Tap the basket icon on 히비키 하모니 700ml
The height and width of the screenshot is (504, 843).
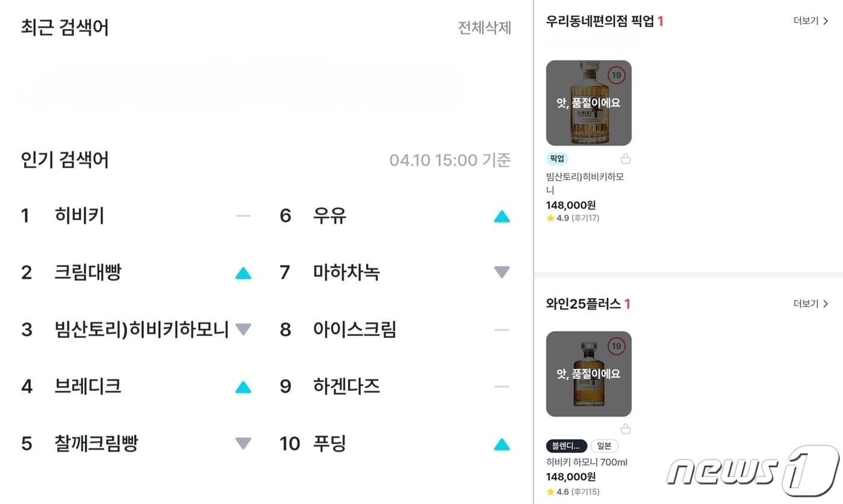[x=625, y=429]
